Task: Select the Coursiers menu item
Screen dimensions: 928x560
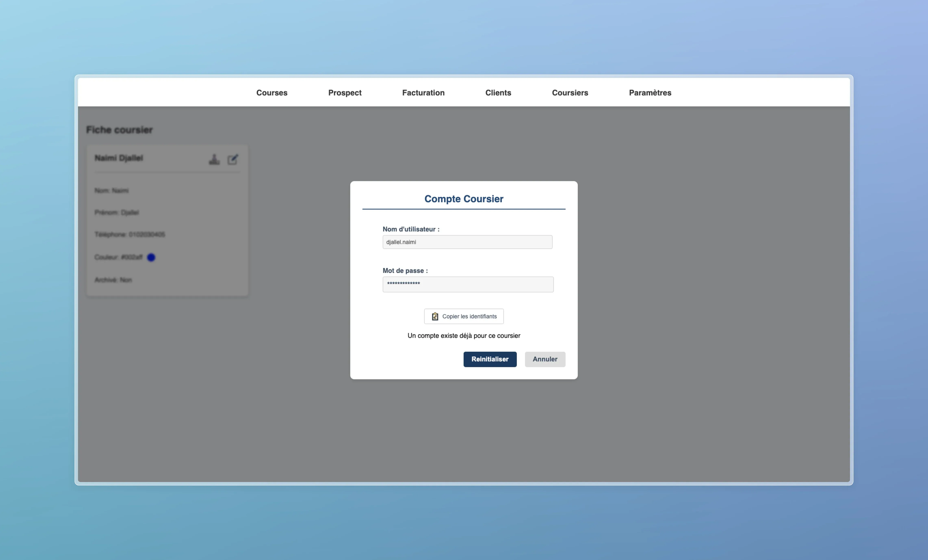Action: tap(570, 93)
